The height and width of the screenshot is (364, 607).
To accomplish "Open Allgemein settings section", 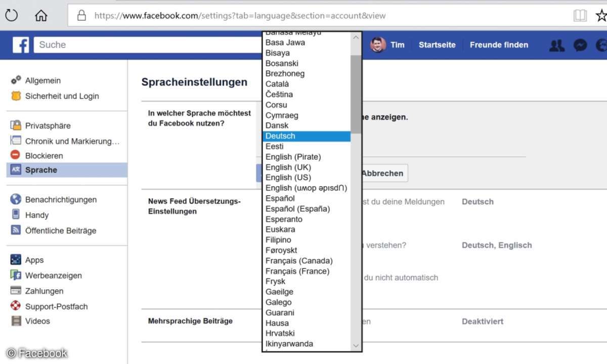I will click(x=43, y=80).
